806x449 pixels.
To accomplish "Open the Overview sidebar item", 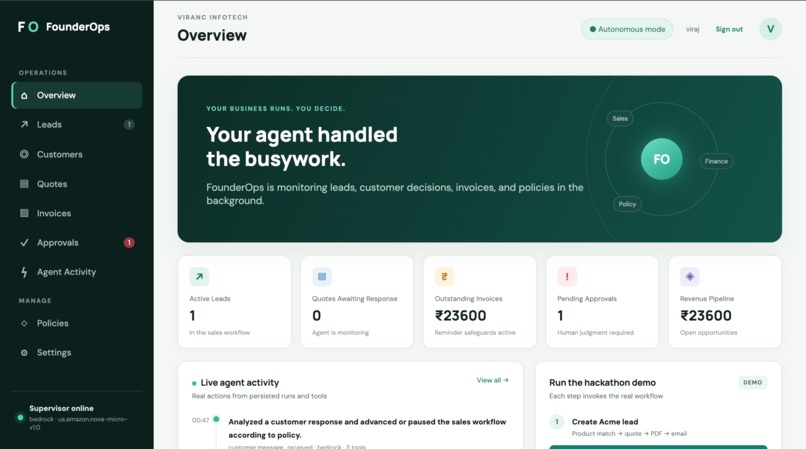I will coord(77,95).
